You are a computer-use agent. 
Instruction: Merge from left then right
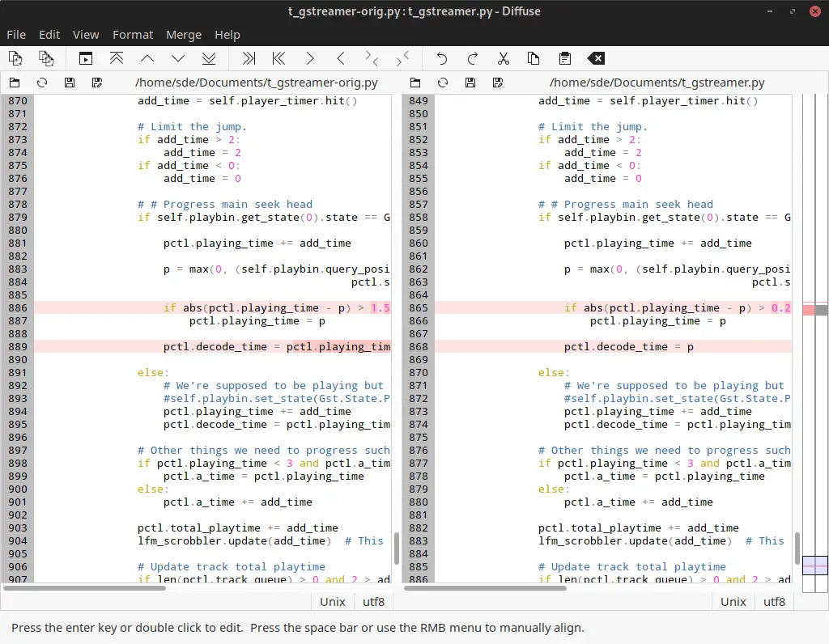click(x=372, y=58)
